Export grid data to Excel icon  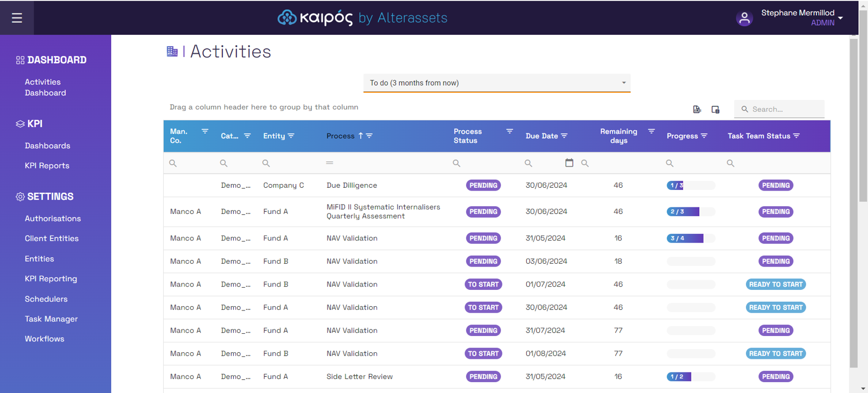pyautogui.click(x=697, y=109)
